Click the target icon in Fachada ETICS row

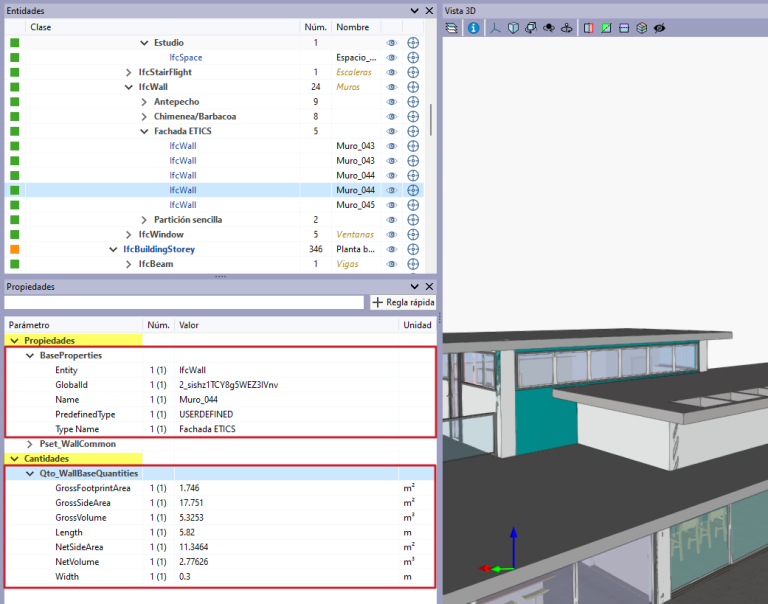[x=413, y=131]
